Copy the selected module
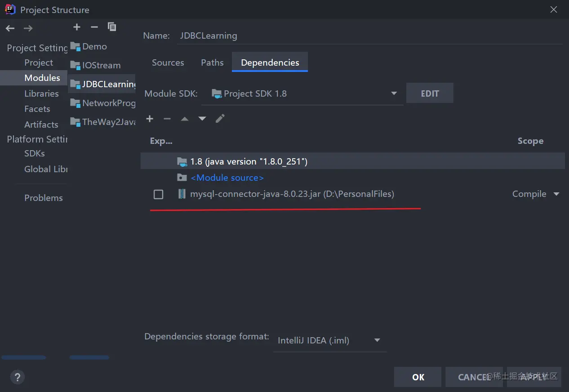This screenshot has width=569, height=392. click(112, 27)
